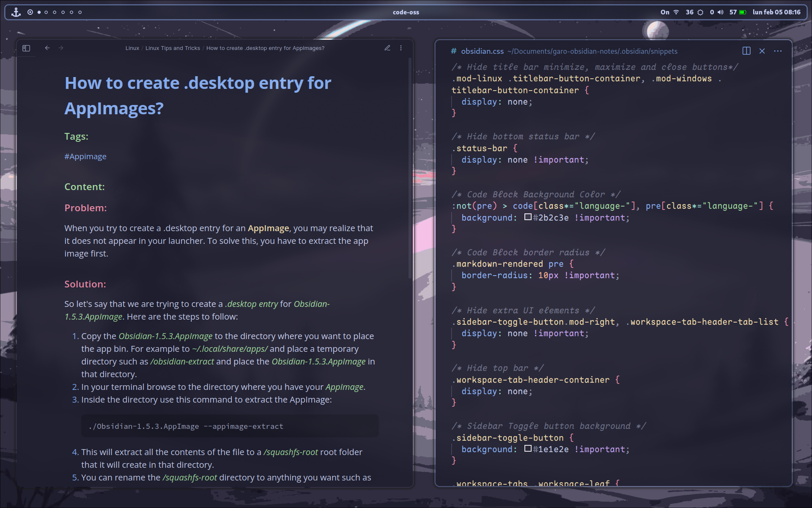
Task: Switch note to editing mode pencil icon
Action: click(x=387, y=48)
